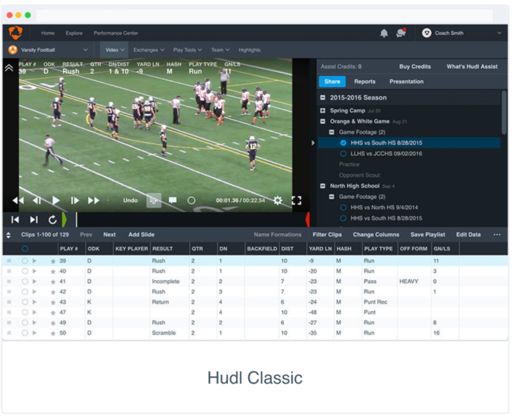Uncheck HHS vs South HS under Orange & White
Viewport: 512px width, 420px height.
(343, 143)
